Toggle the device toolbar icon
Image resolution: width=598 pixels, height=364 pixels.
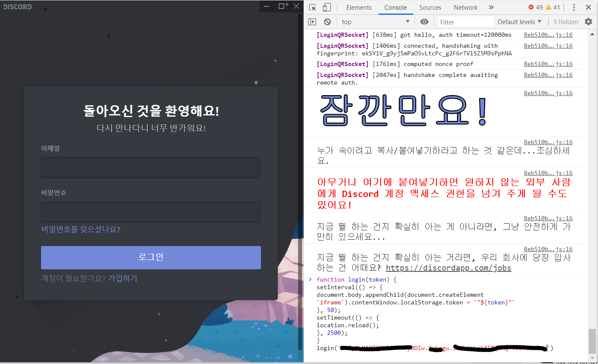point(326,7)
